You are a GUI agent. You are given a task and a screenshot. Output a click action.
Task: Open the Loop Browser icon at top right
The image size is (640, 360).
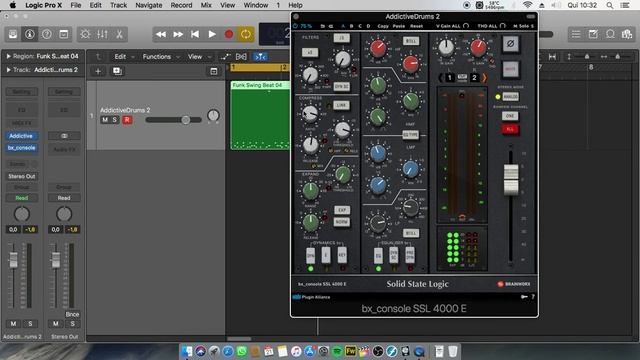click(x=610, y=34)
